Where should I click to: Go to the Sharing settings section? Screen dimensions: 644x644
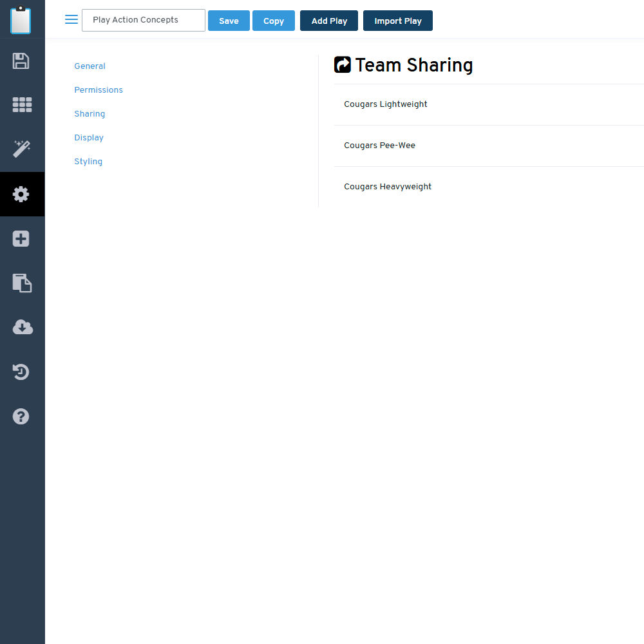pos(90,114)
